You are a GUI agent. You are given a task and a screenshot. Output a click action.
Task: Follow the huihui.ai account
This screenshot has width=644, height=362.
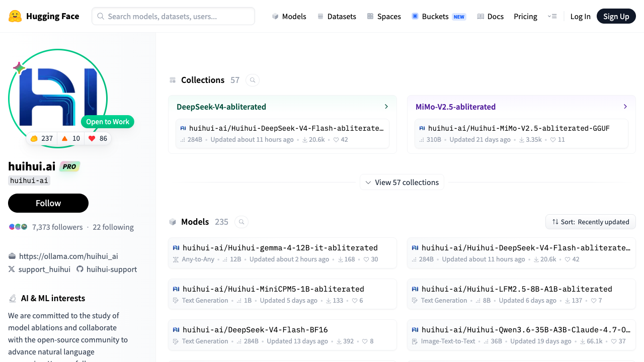pos(48,203)
